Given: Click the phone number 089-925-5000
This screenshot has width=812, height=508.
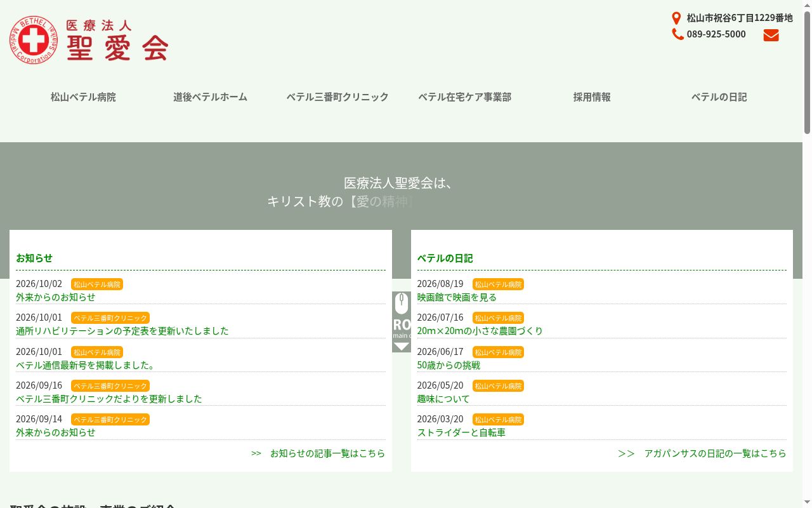Looking at the screenshot, I should (x=716, y=34).
